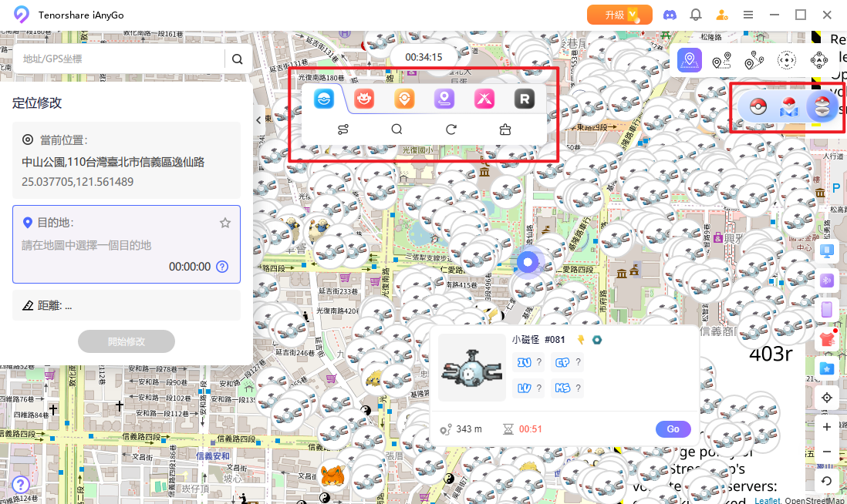The height and width of the screenshot is (504, 847).
Task: Add destination to favorites star
Action: pos(225,223)
